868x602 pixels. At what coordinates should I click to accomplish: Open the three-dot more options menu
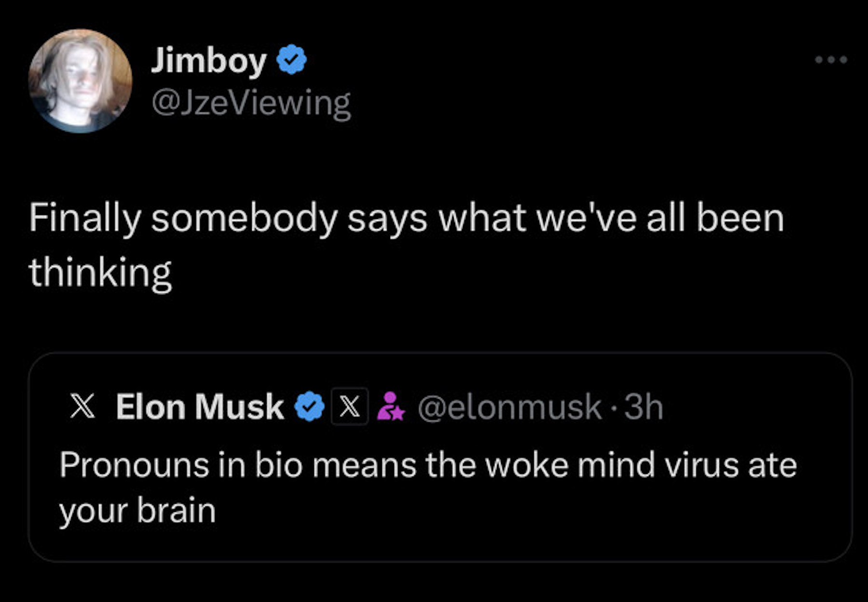coord(830,60)
